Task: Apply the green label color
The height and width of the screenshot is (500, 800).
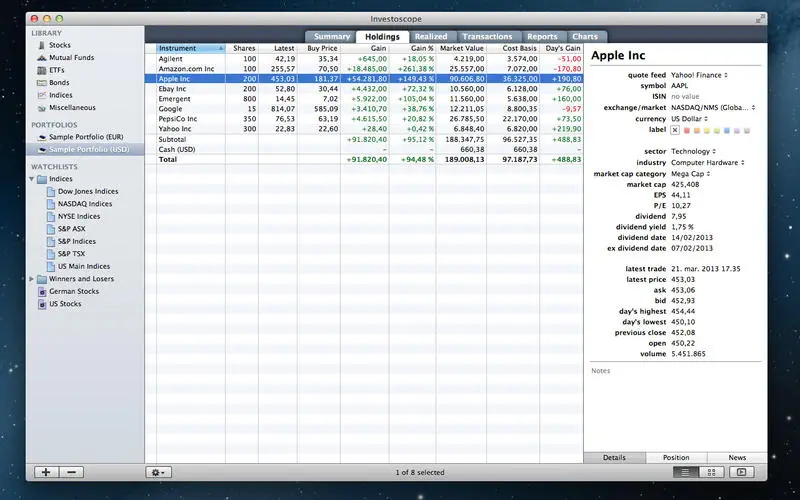Action: tap(716, 131)
